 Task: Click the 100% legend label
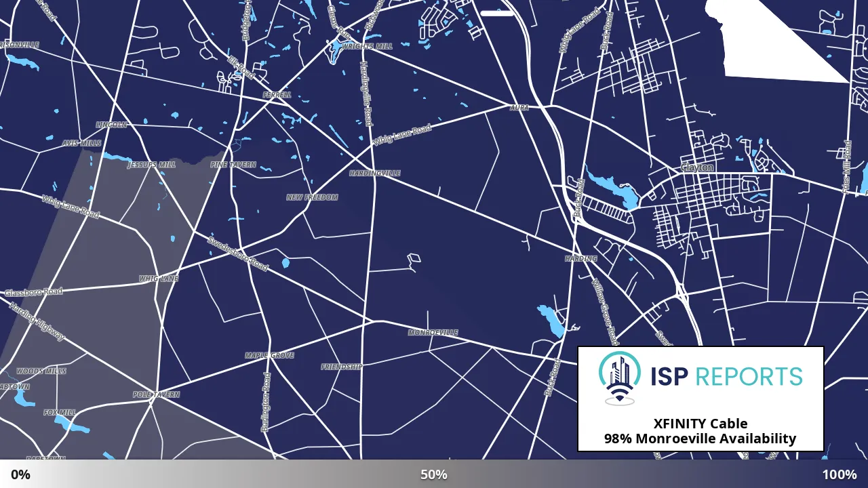click(x=840, y=474)
